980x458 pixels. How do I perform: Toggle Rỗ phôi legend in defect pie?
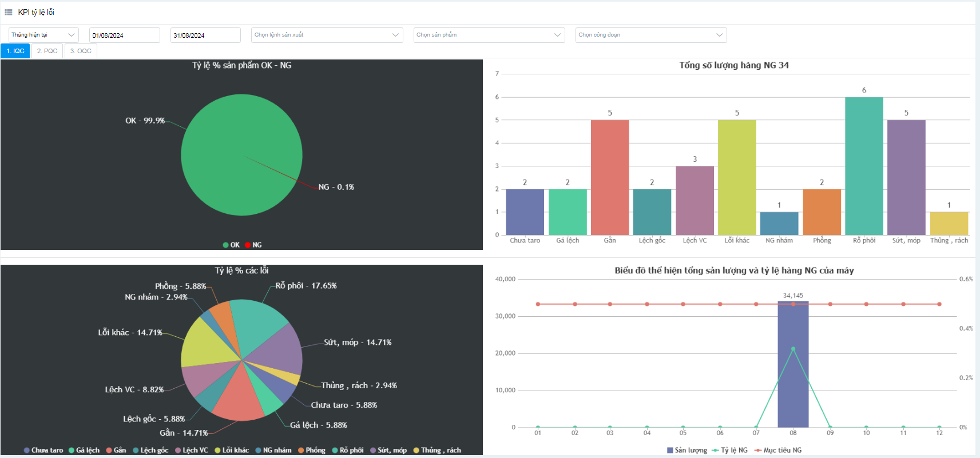(x=348, y=450)
